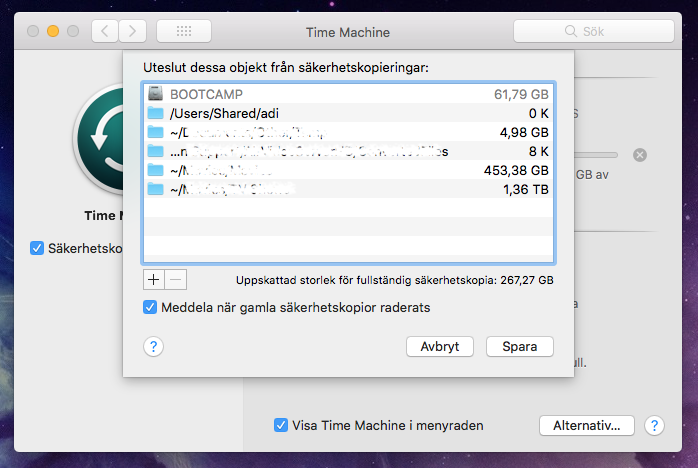The width and height of the screenshot is (698, 468).
Task: Click the Uteslut dessa objekt heading text
Action: 286,68
